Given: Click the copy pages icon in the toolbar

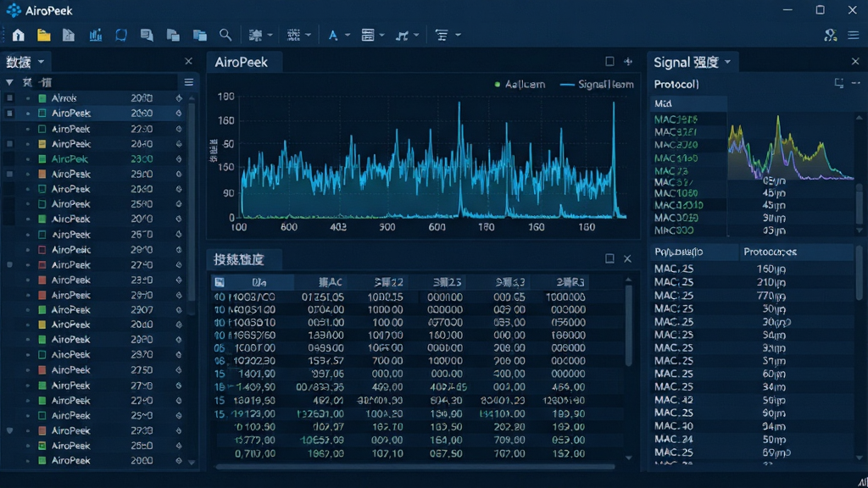Looking at the screenshot, I should coord(173,36).
